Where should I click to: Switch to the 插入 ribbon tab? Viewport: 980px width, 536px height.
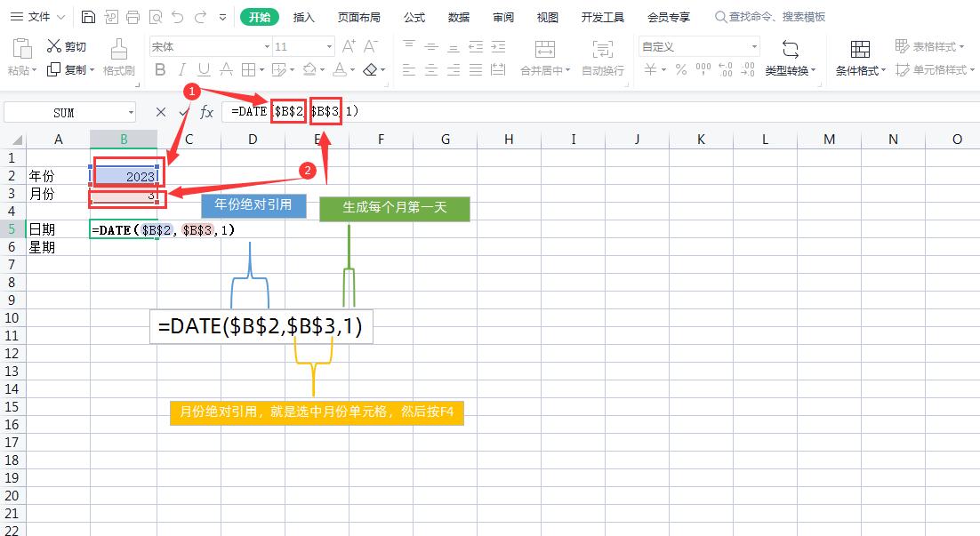coord(303,16)
